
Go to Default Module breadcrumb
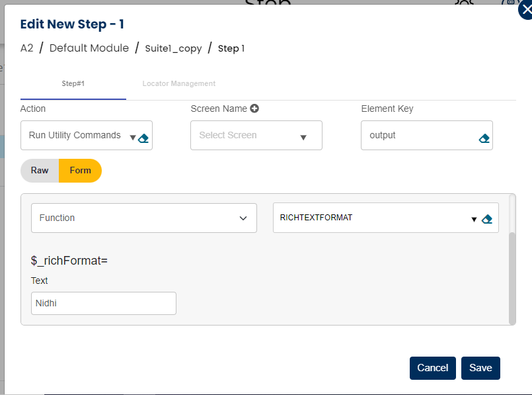89,48
